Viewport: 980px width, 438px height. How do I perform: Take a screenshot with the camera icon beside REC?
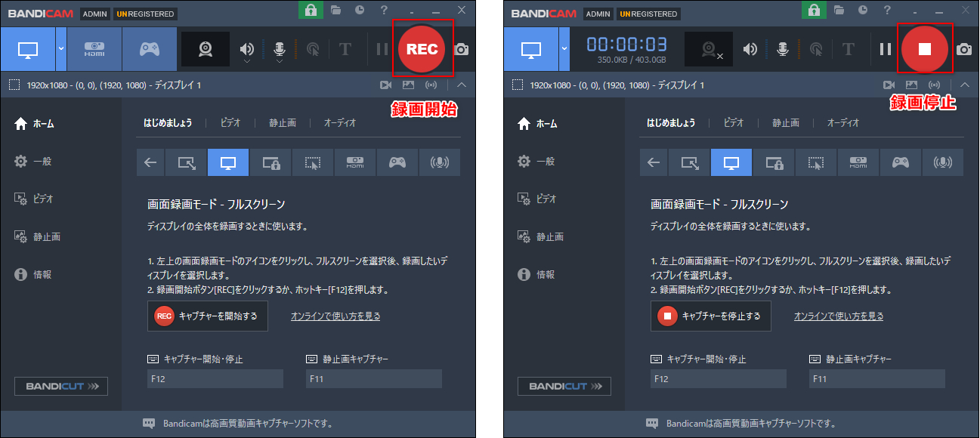click(x=461, y=49)
